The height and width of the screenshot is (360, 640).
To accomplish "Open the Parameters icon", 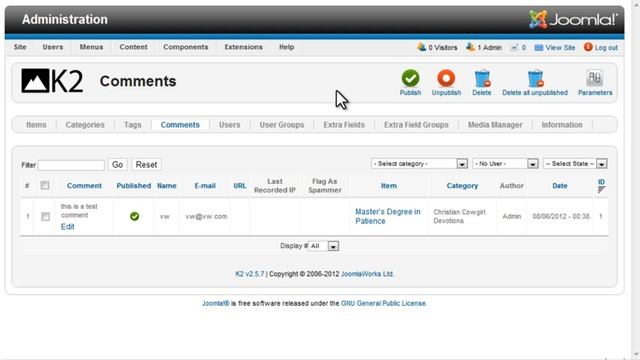I will click(x=595, y=78).
